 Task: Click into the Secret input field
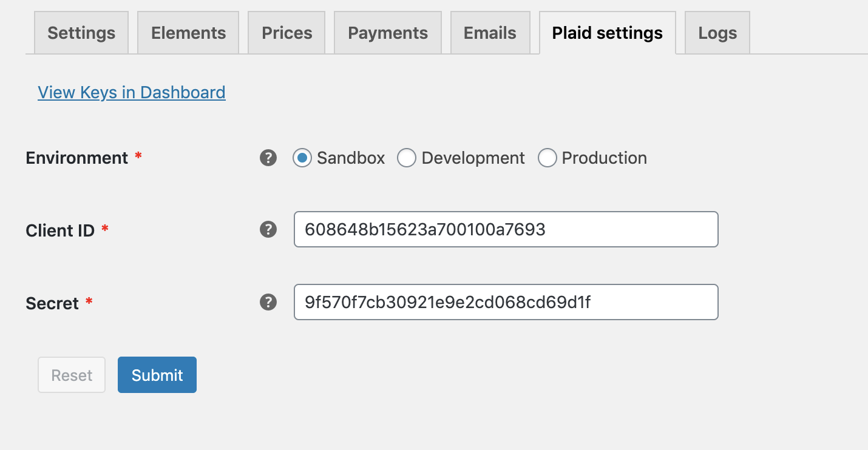click(x=506, y=302)
